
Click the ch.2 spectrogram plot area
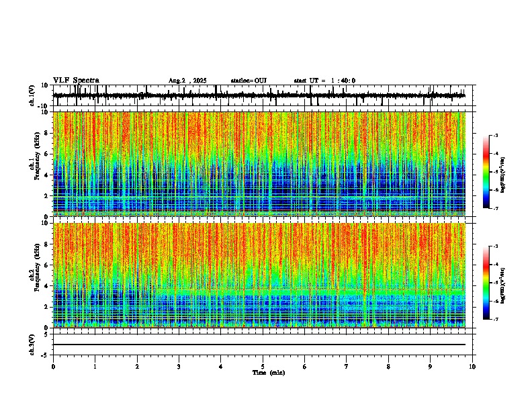[x=259, y=275]
